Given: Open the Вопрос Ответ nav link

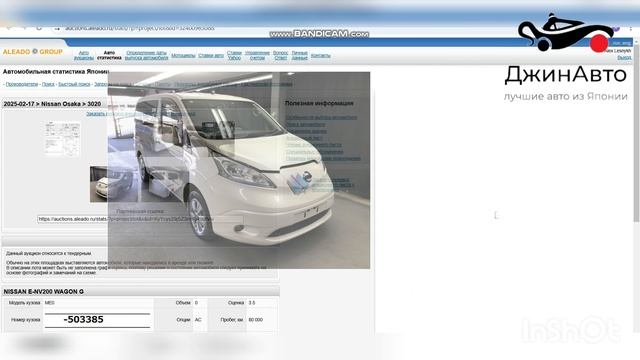Looking at the screenshot, I should point(280,55).
